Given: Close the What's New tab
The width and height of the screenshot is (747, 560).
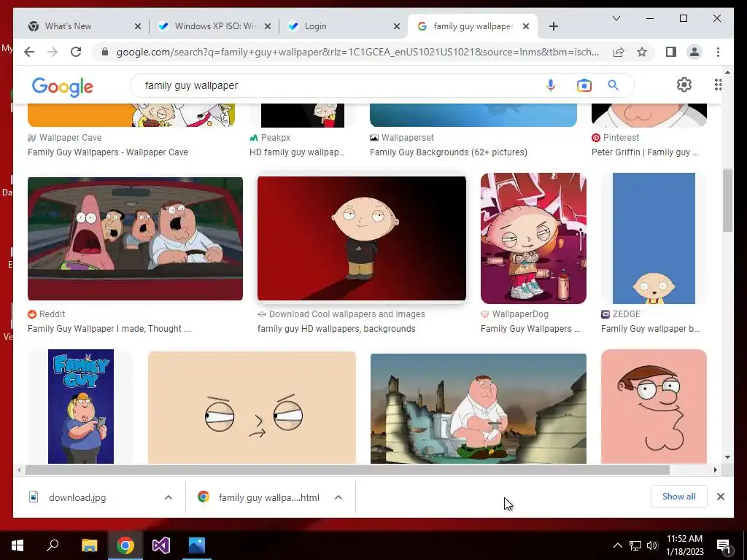Looking at the screenshot, I should pos(138,26).
